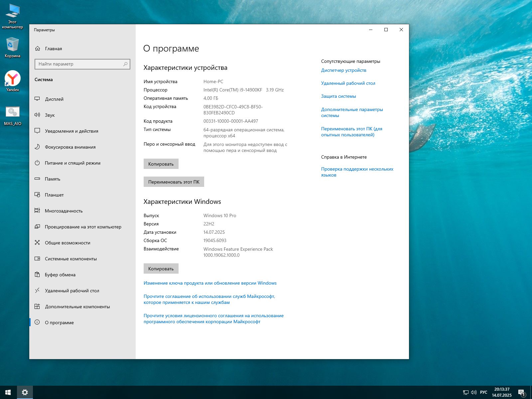Viewport: 532px width, 399px height.
Task: Click the Settings gear in taskbar
Action: tap(25, 392)
